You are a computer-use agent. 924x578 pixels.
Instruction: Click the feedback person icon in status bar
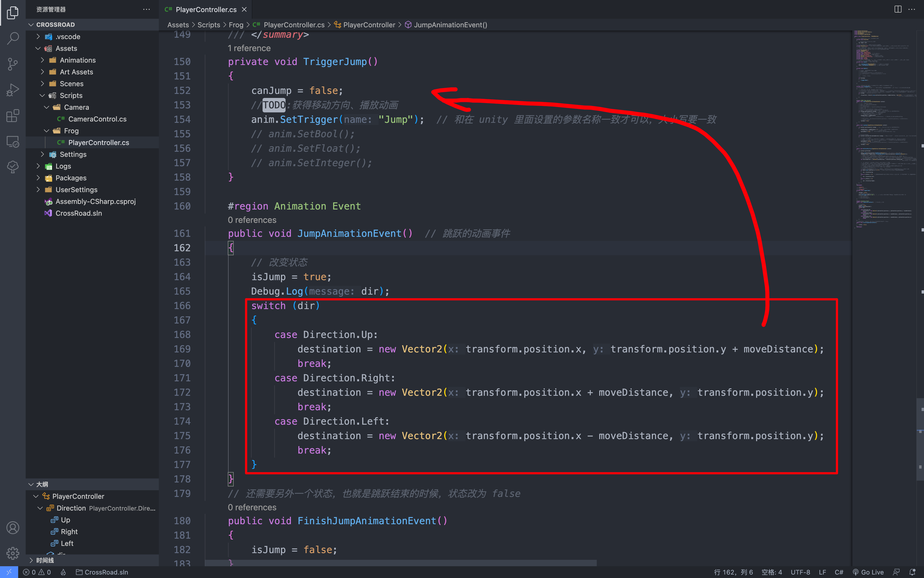(896, 572)
